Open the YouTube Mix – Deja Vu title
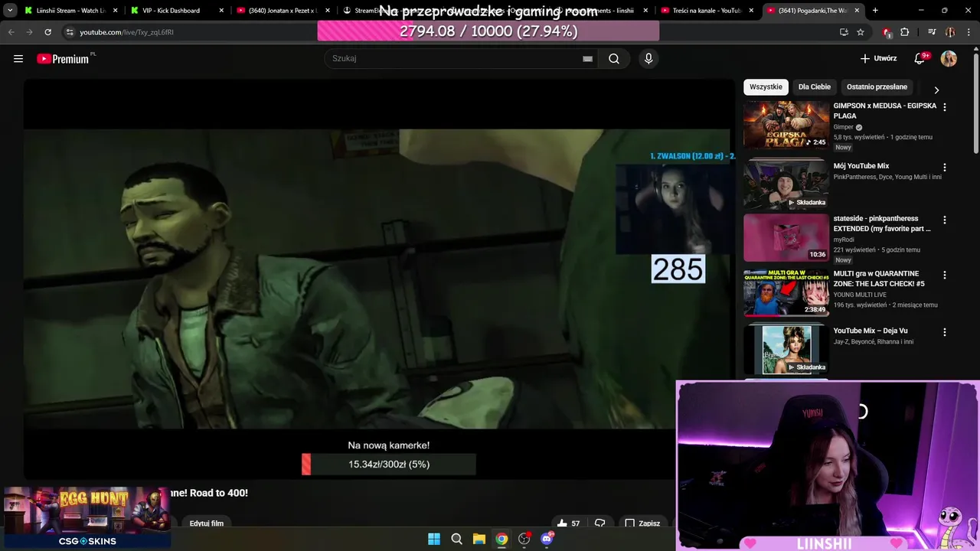This screenshot has width=980, height=551. click(871, 331)
